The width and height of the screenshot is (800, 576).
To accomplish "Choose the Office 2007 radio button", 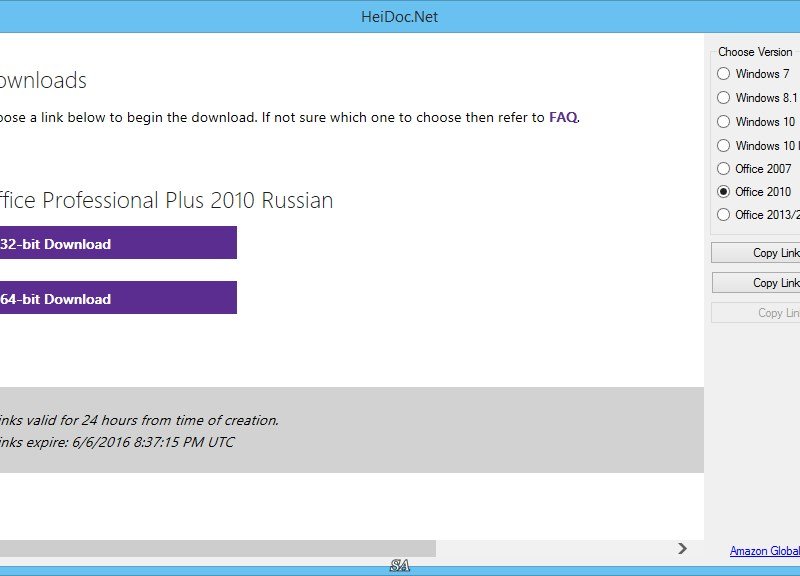I will coord(723,168).
